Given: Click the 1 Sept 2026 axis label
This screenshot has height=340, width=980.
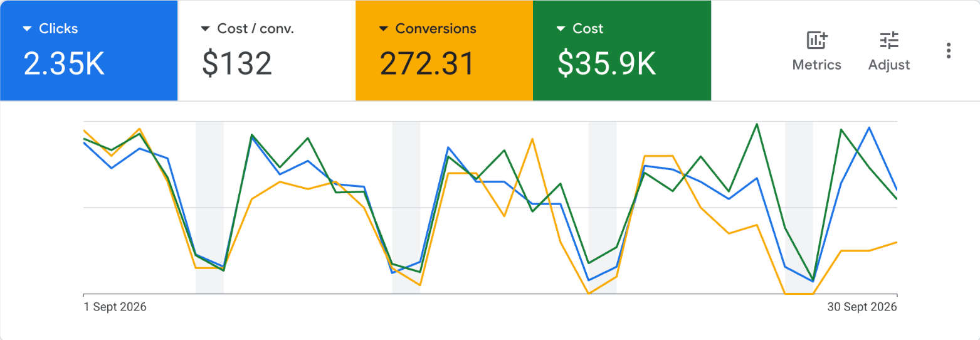Looking at the screenshot, I should coord(115,307).
